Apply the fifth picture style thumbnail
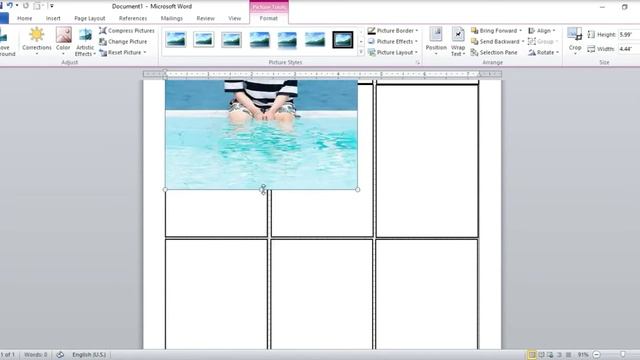640x360 pixels. click(x=287, y=40)
